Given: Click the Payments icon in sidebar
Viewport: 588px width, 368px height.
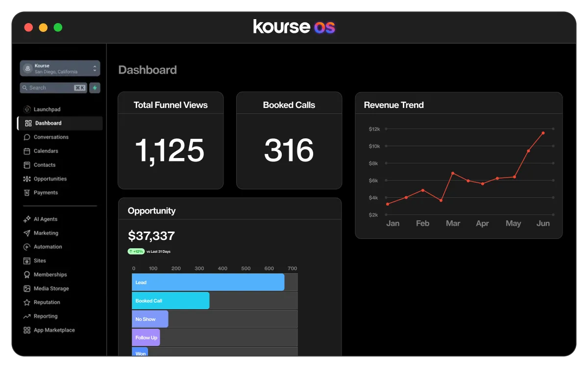Looking at the screenshot, I should [27, 193].
